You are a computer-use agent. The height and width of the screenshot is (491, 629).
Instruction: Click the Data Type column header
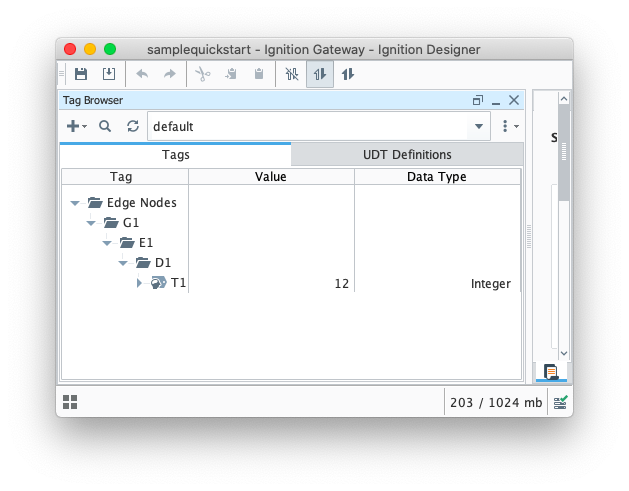(x=436, y=177)
